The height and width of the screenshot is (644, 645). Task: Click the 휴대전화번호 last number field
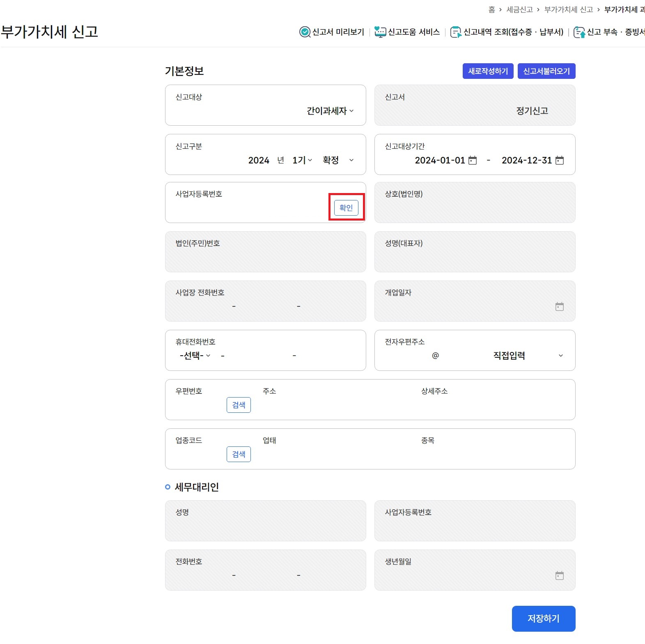point(328,356)
